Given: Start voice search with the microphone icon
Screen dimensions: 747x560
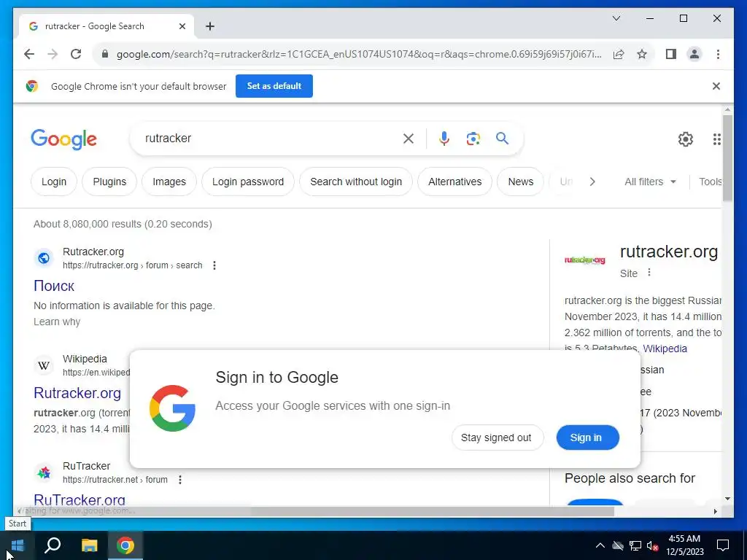Looking at the screenshot, I should (x=444, y=139).
